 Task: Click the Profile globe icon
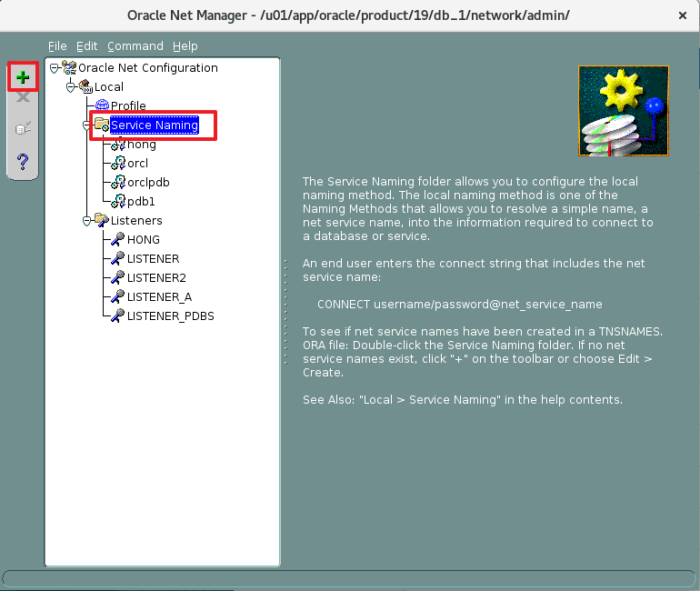point(102,105)
